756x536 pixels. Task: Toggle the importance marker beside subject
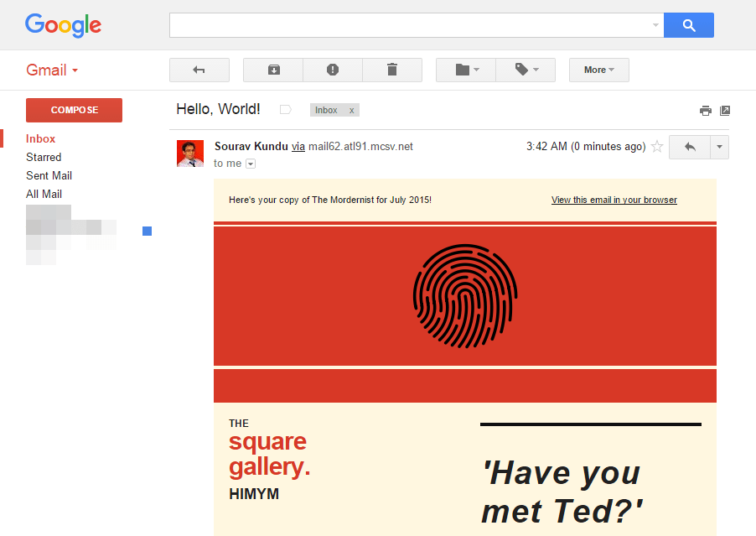[x=286, y=110]
